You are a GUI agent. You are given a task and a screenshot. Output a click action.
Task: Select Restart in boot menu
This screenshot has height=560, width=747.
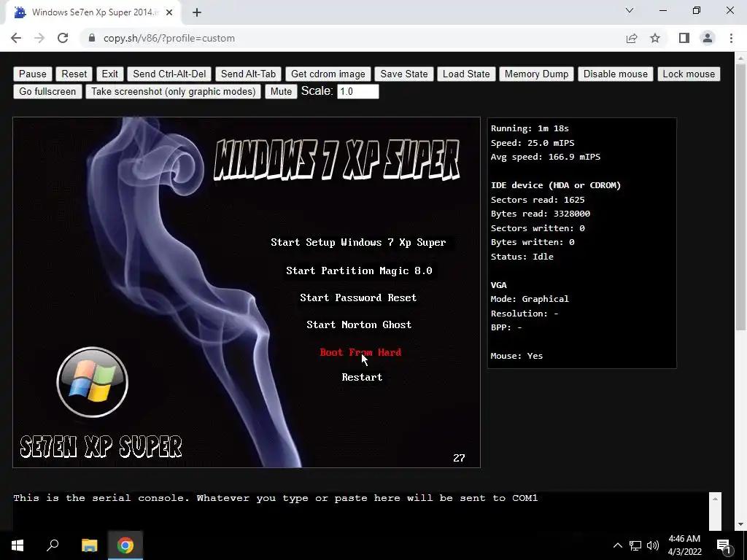click(362, 377)
